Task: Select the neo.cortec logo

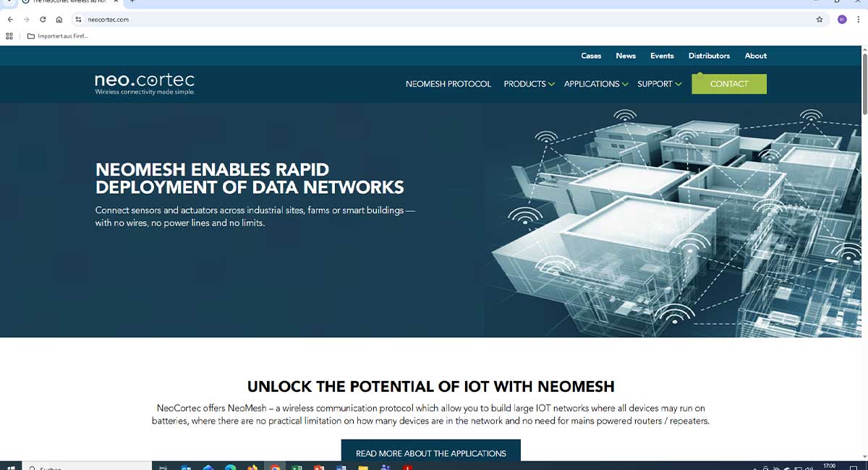Action: click(x=144, y=83)
